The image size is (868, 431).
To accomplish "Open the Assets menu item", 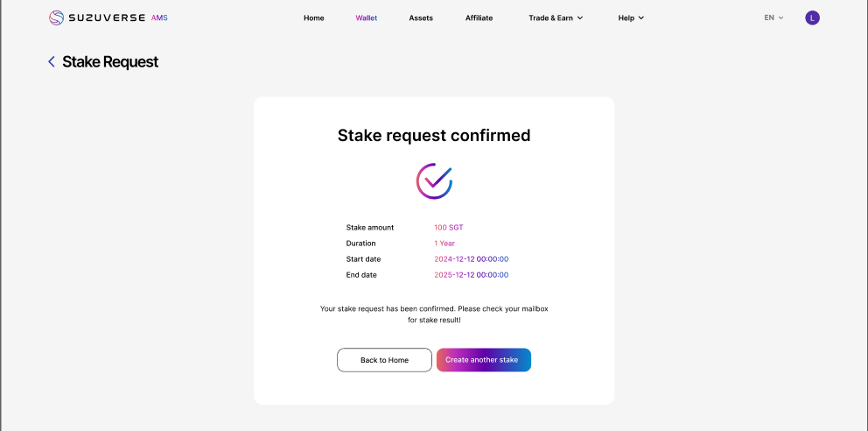I will pos(421,18).
